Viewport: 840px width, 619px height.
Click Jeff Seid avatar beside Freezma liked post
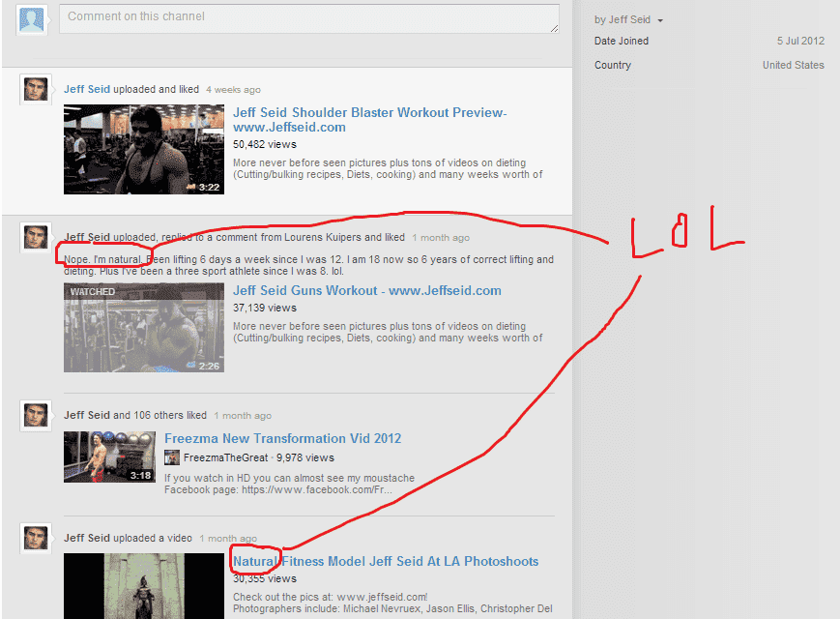tap(36, 416)
